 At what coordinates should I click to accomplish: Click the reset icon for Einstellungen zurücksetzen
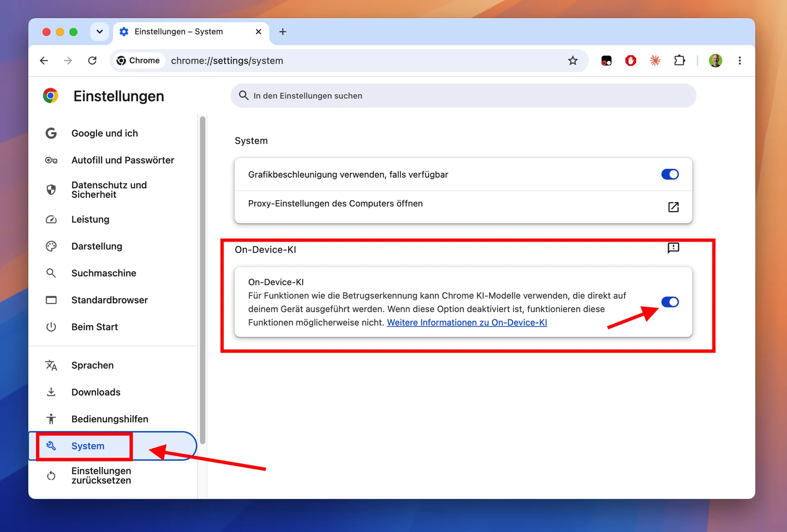(x=51, y=476)
